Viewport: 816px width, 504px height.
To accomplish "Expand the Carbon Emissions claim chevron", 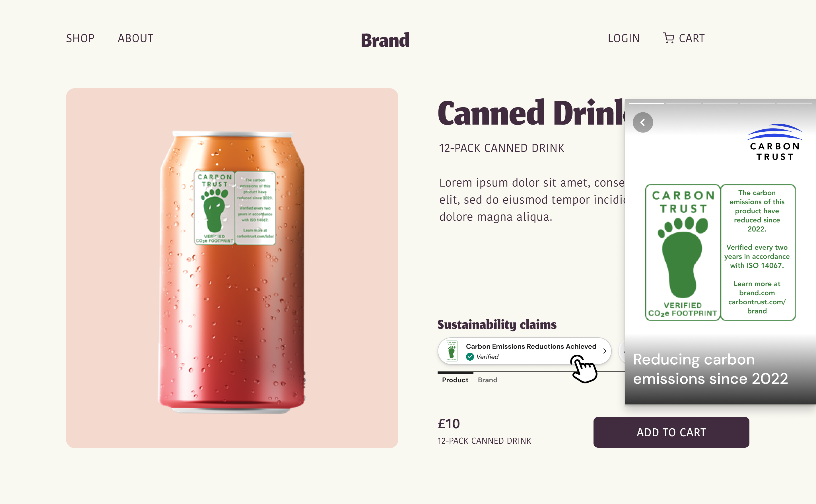I will point(604,351).
